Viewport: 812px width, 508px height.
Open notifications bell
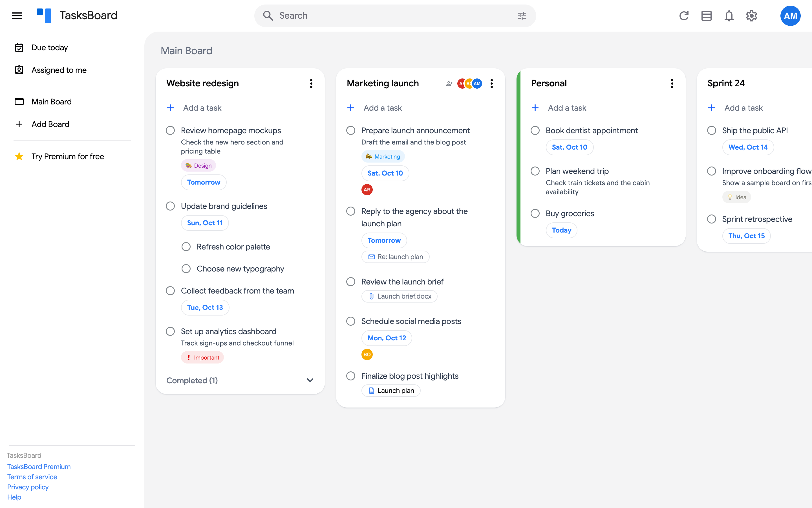[x=729, y=16]
